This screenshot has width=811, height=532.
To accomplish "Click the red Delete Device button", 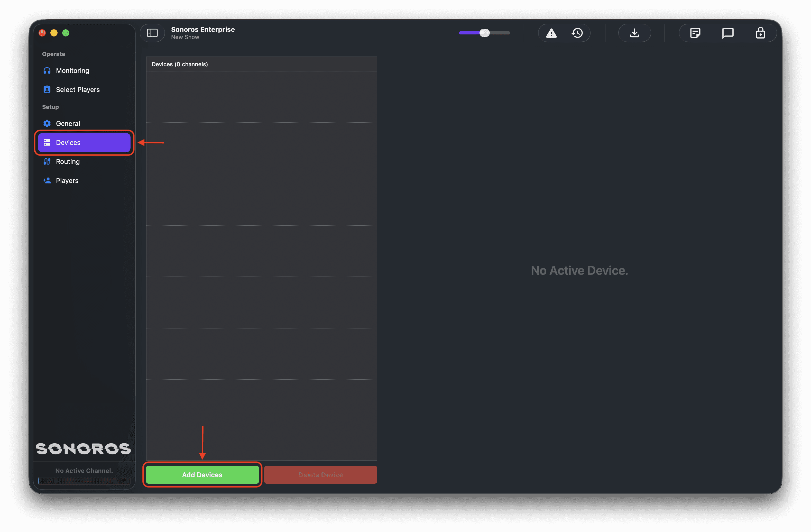I will pos(321,475).
